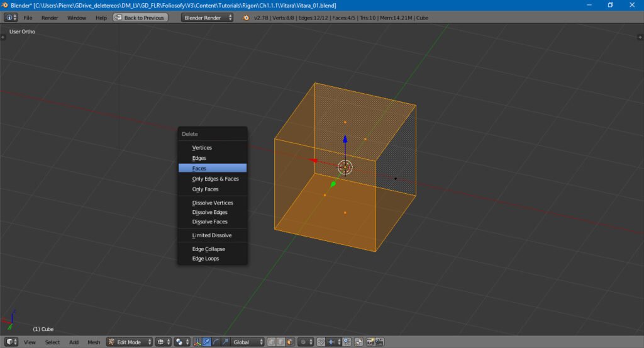644x348 pixels.
Task: Open the Window menu
Action: tap(77, 18)
